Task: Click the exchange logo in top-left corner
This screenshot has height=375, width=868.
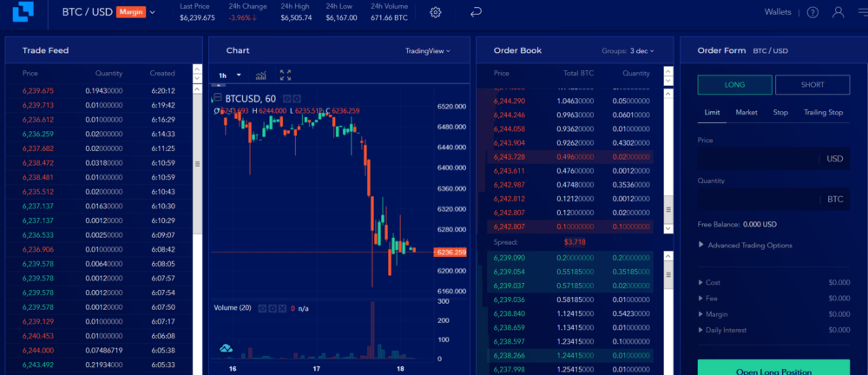Action: (x=23, y=10)
